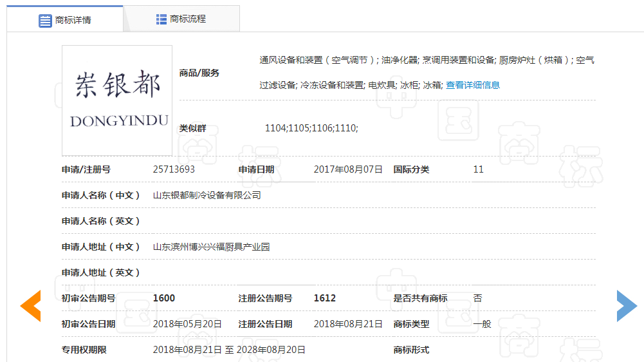This screenshot has width=644, height=362.
Task: View the 东银都 DONGYINDU trademark image
Action: click(x=117, y=100)
